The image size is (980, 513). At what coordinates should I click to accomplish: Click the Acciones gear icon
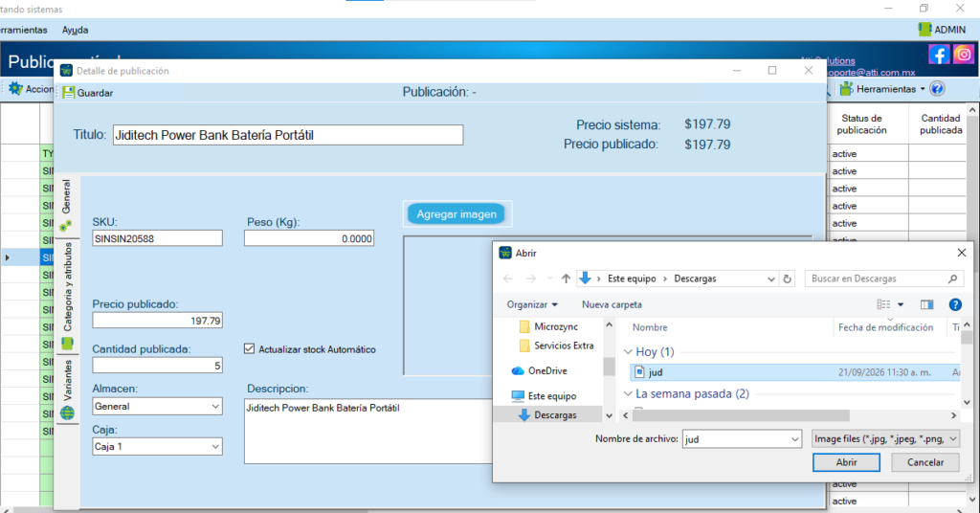15,89
